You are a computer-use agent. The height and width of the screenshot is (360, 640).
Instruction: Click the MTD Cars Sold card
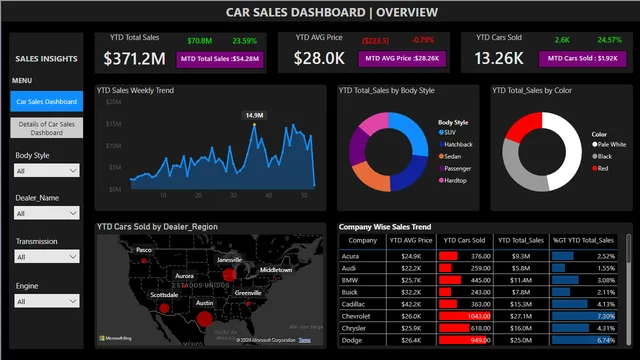click(582, 58)
